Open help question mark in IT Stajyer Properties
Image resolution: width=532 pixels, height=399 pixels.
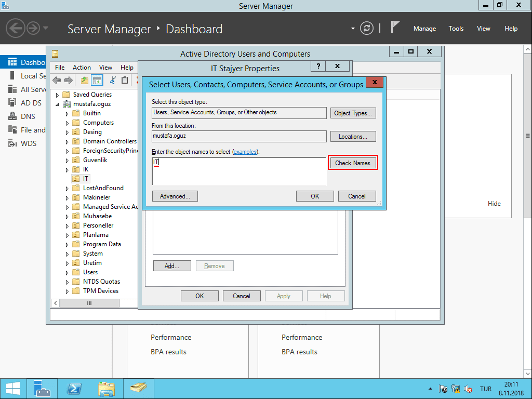point(318,66)
